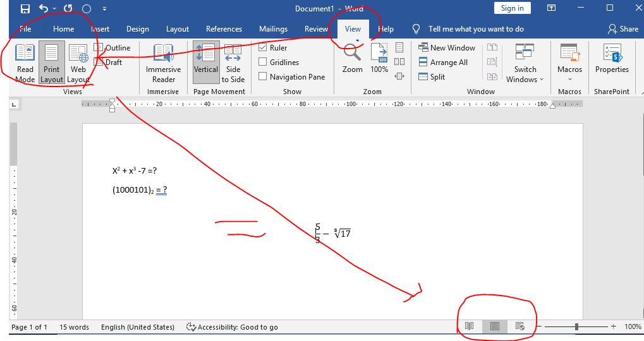
Task: Enable the Gridlines checkbox
Action: coord(263,63)
